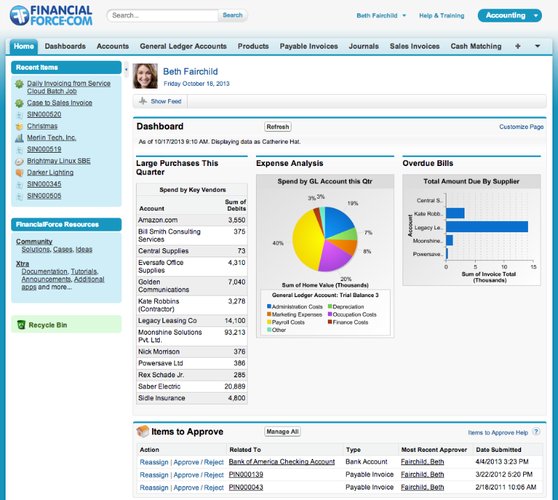Click building icon next to Merlin Tech, Inc.
The height and width of the screenshot is (500, 558).
click(x=19, y=138)
